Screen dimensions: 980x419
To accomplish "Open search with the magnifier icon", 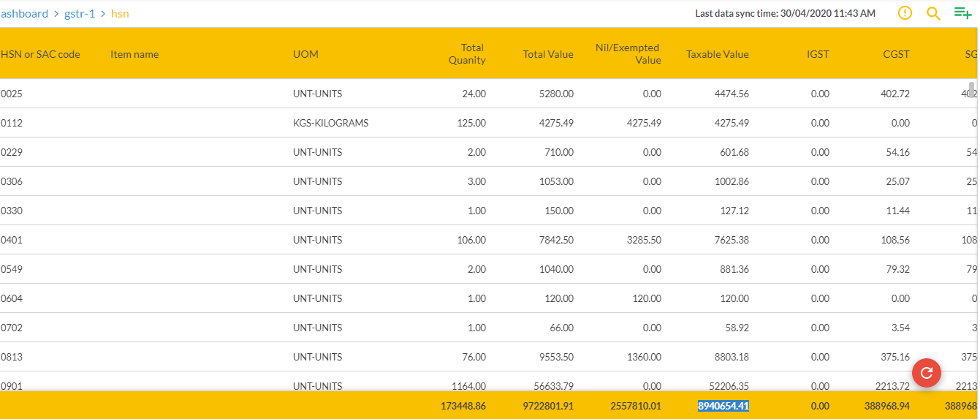I will click(933, 13).
